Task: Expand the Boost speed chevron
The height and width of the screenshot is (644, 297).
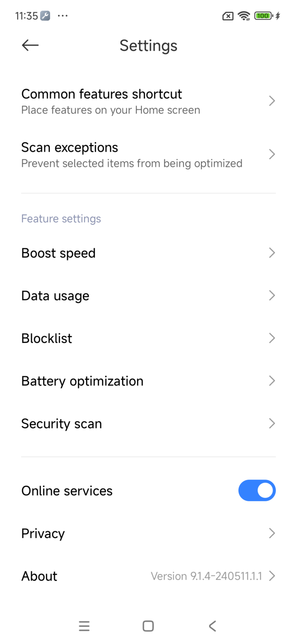Action: pos(272,253)
